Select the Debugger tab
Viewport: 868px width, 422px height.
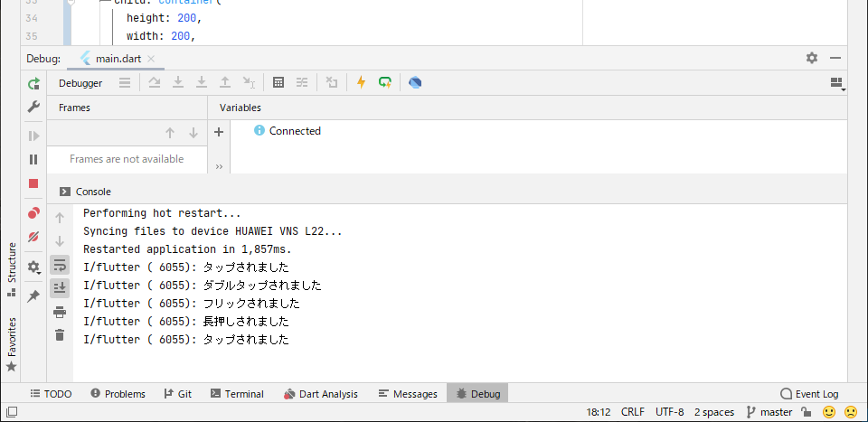[80, 83]
